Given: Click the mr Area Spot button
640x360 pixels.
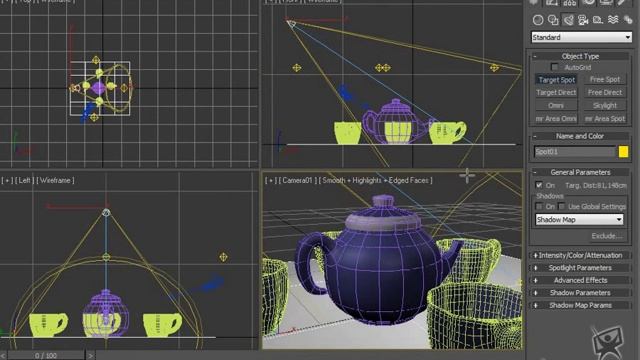Looking at the screenshot, I should coord(605,118).
